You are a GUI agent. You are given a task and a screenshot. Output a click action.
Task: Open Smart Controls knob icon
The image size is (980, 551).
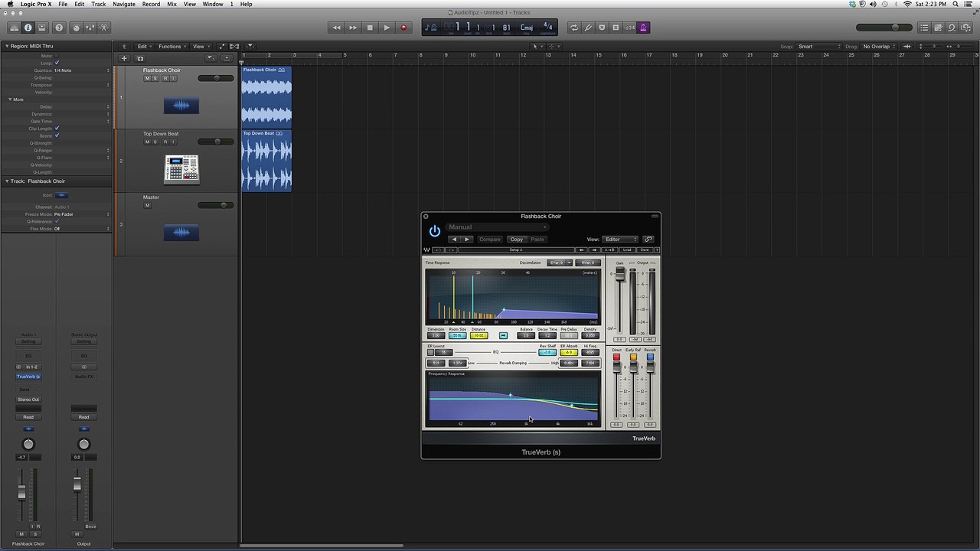tap(76, 28)
